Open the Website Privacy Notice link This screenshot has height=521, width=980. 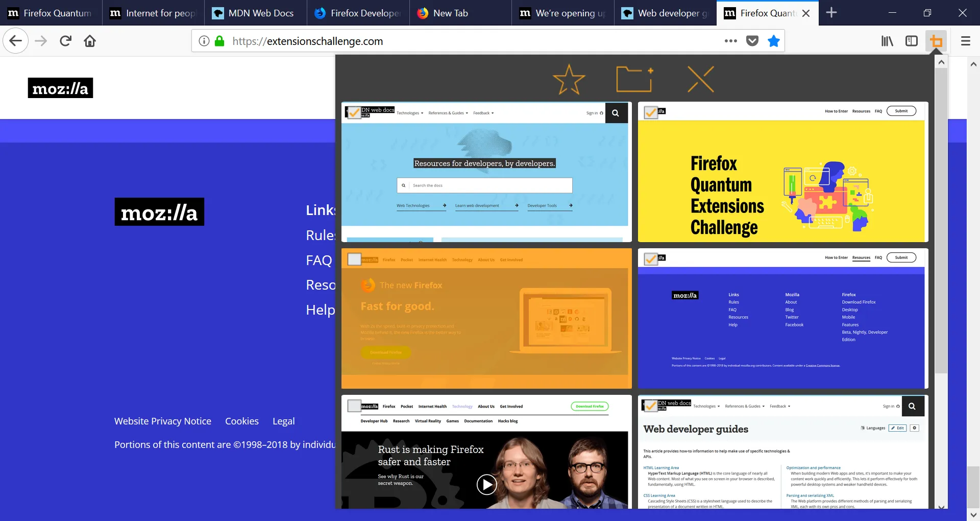click(162, 421)
